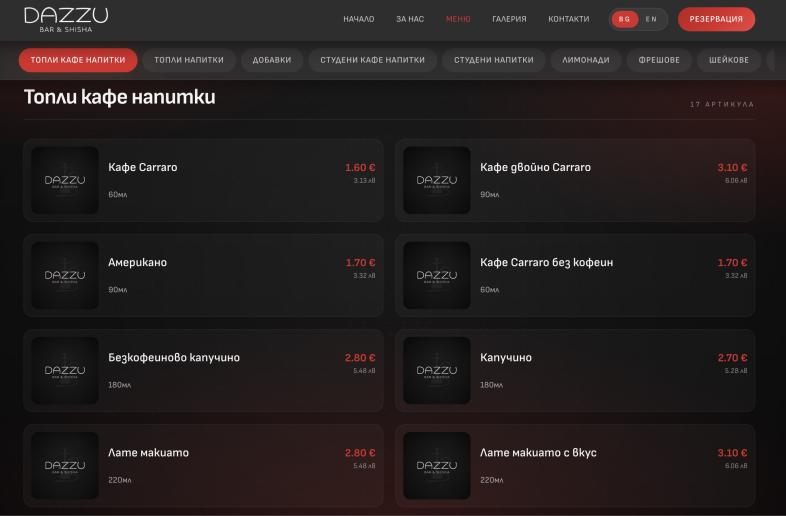Viewport: 786px width, 516px height.
Task: Click the Кафе Carraro item thumbnail
Action: tap(65, 180)
